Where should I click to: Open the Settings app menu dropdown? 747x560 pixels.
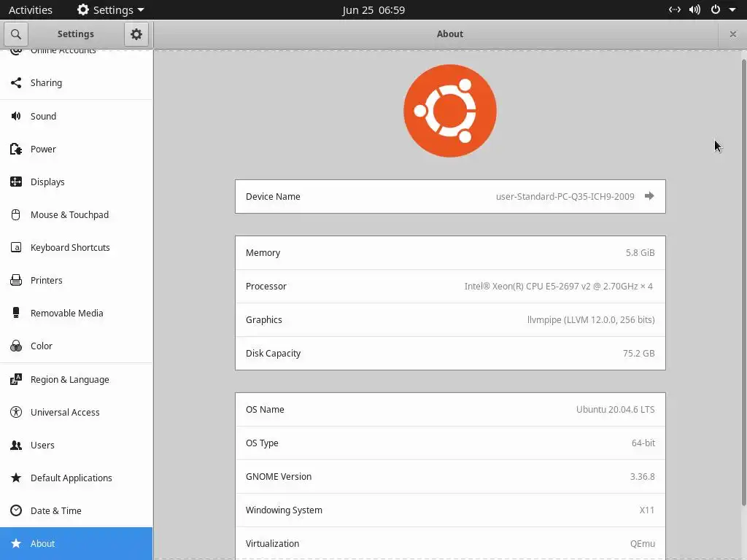point(111,9)
